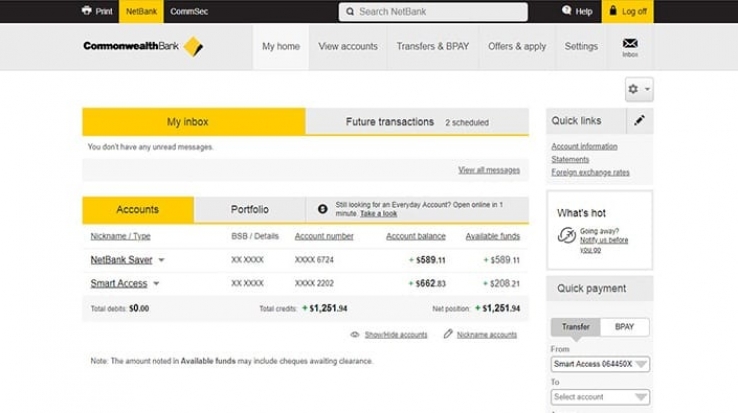Viewport: 738px width, 413px height.
Task: Open the From account dropdown
Action: coord(600,365)
